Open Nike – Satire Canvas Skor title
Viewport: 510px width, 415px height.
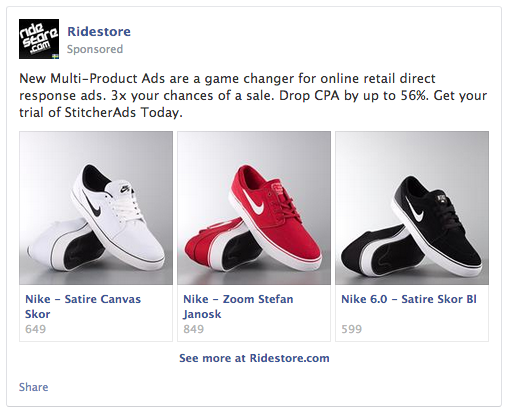tap(83, 306)
